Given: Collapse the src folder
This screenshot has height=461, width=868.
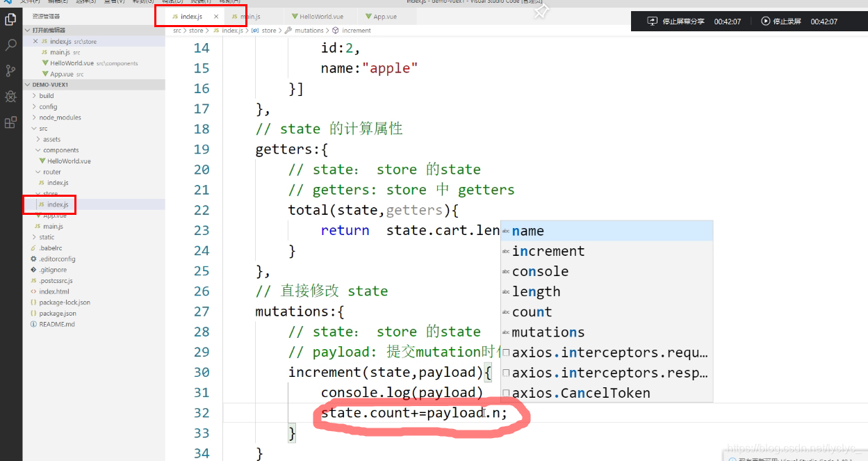Looking at the screenshot, I should tap(43, 129).
